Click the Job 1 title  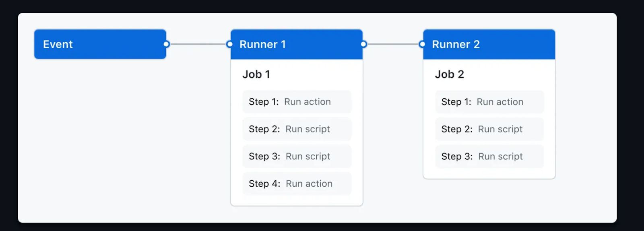(x=256, y=74)
